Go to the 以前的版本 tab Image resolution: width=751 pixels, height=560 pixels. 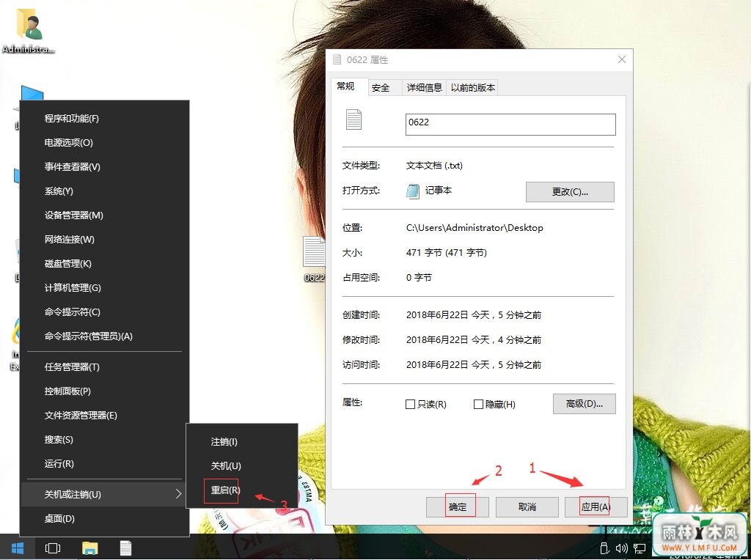(x=473, y=87)
